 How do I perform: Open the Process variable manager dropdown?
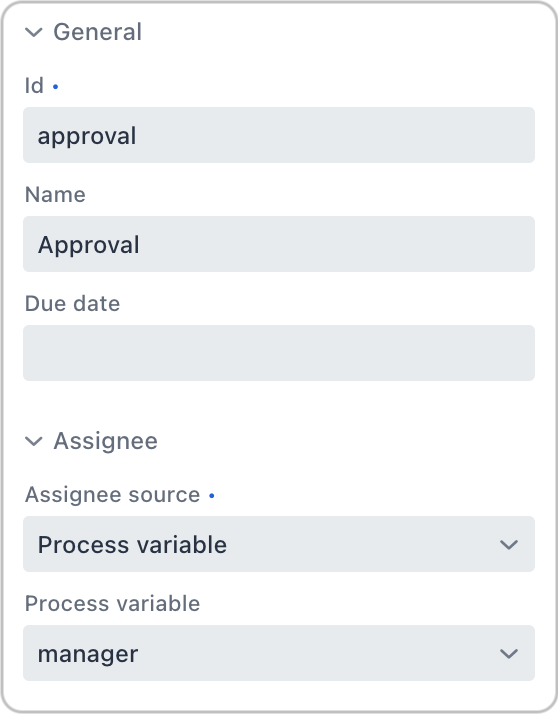click(x=279, y=653)
